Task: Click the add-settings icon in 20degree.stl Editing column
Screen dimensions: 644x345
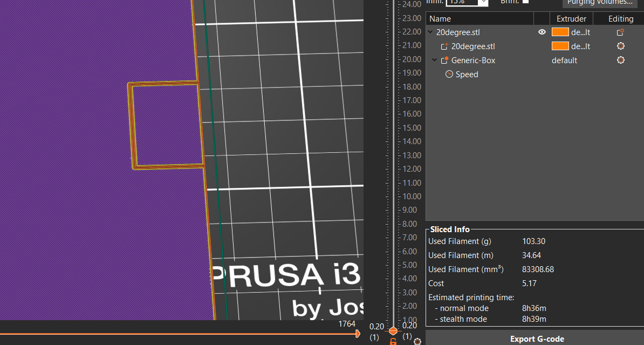Action: click(619, 32)
